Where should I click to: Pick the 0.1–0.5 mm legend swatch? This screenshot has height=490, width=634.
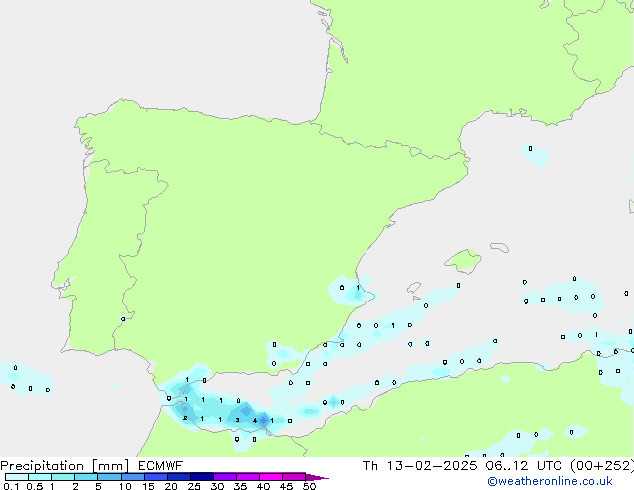[x=17, y=477]
